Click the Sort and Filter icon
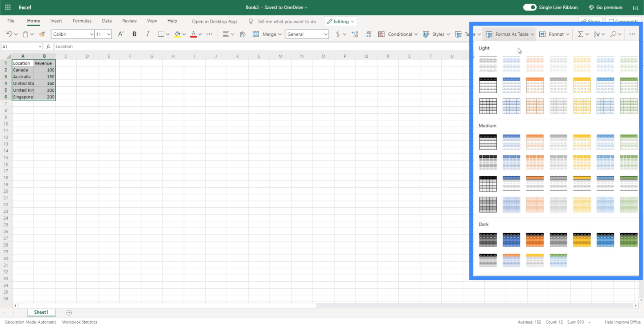Viewport: 644px width, 324px height. [596, 34]
